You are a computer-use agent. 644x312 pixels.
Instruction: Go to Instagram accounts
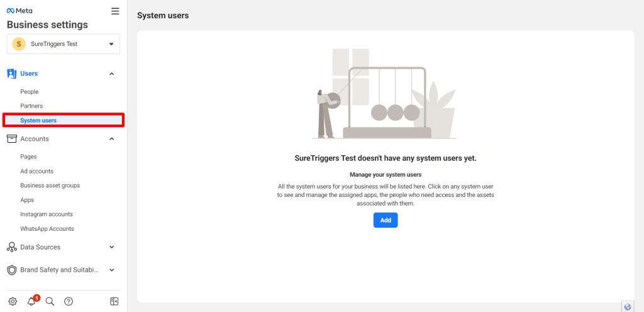tap(47, 214)
